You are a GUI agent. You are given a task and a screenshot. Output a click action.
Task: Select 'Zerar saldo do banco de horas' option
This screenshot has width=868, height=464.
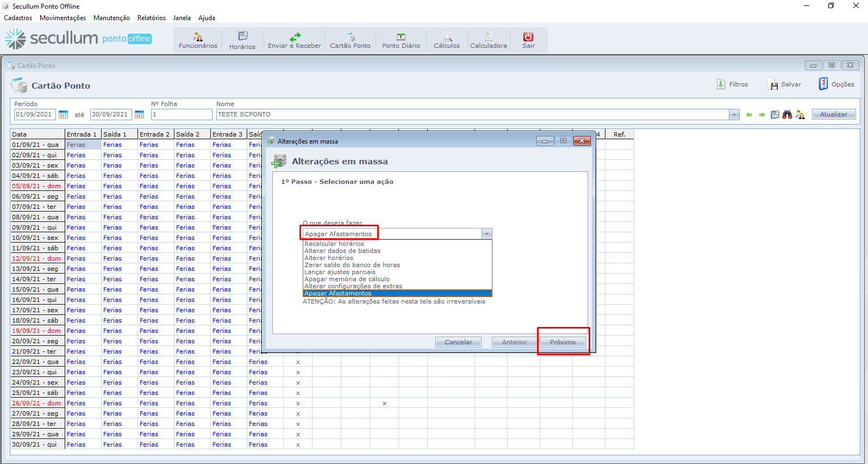click(x=352, y=265)
